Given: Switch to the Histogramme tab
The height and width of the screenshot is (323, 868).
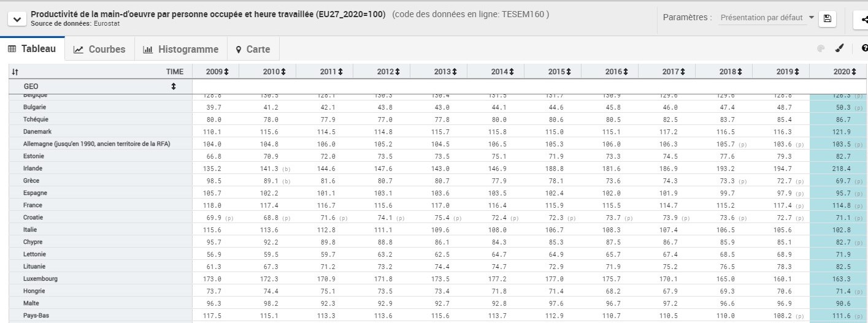Looking at the screenshot, I should coord(180,50).
